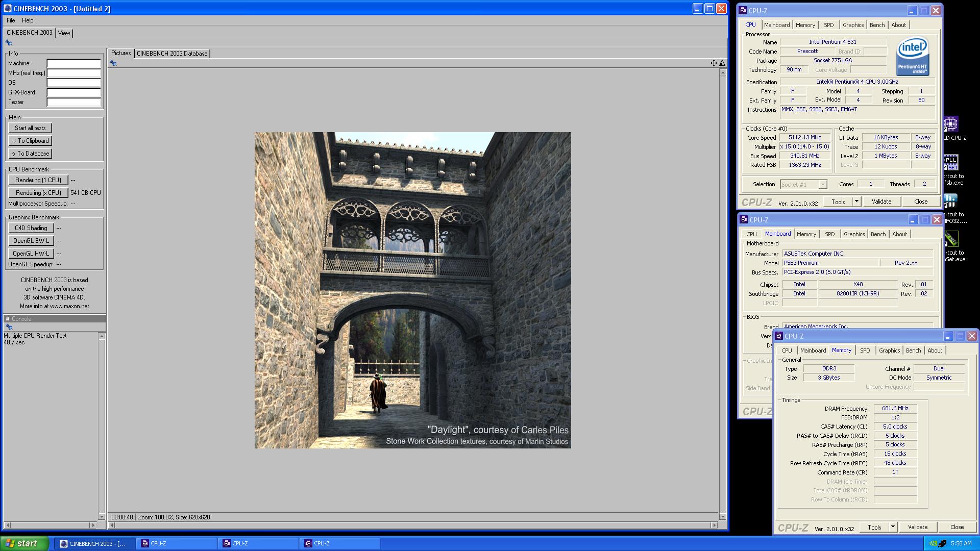Click the To Database button
This screenshot has width=980, height=551.
pyautogui.click(x=30, y=154)
